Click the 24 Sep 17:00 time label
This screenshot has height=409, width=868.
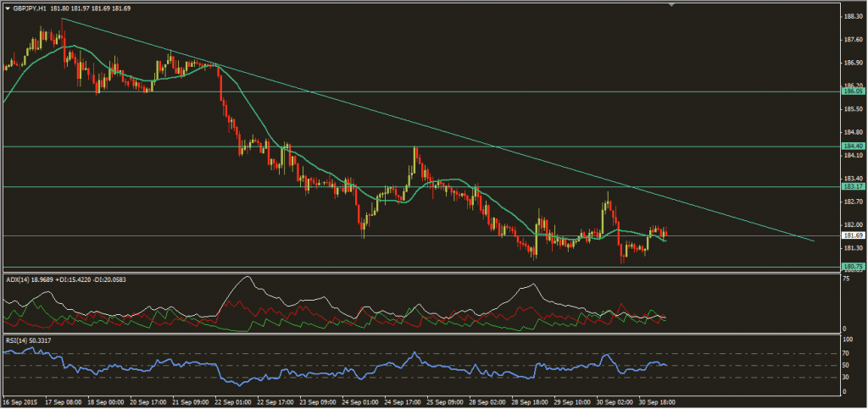tap(401, 402)
